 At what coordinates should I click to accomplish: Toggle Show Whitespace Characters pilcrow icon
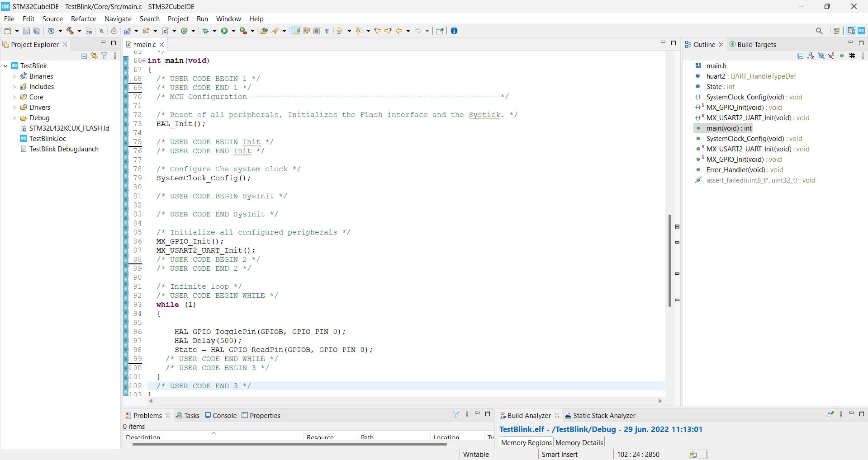click(327, 31)
